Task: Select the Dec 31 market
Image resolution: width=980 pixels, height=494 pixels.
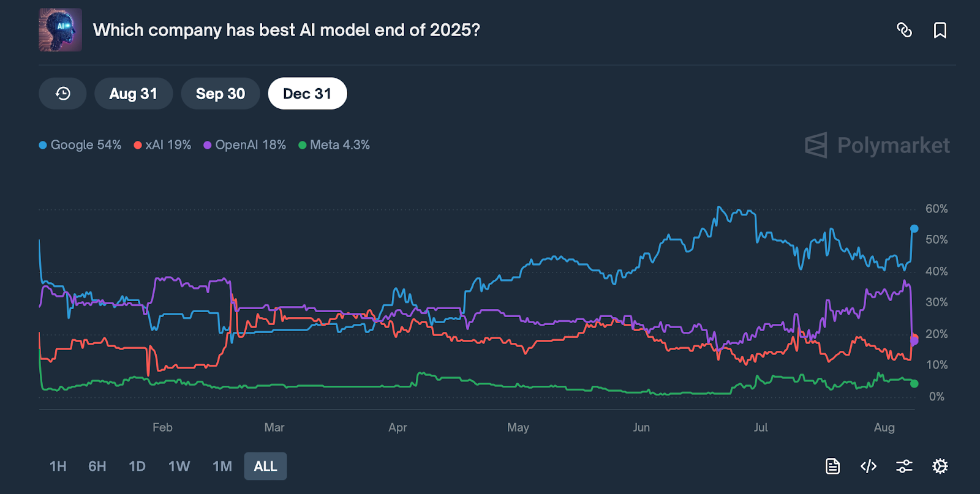Action: coord(307,93)
